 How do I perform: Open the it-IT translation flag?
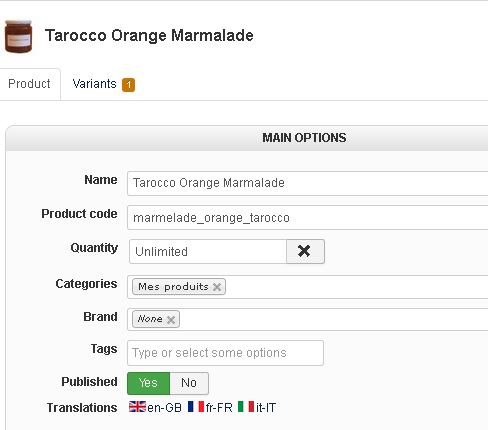point(246,407)
